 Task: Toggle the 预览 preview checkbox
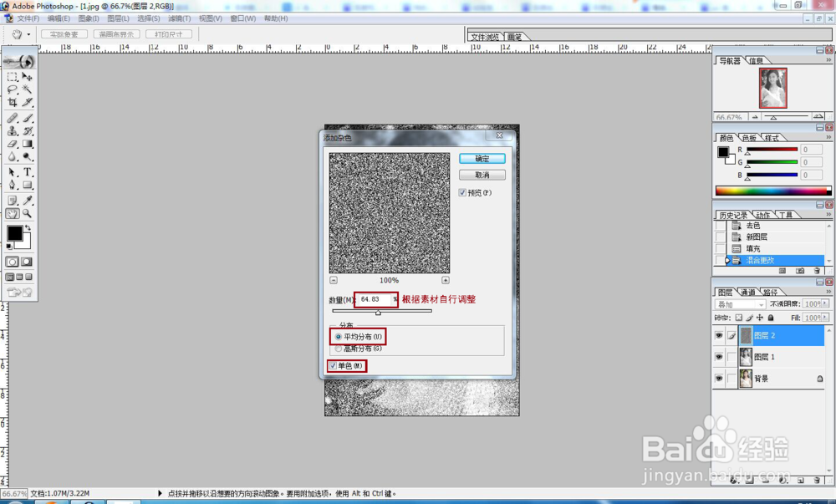coord(462,193)
